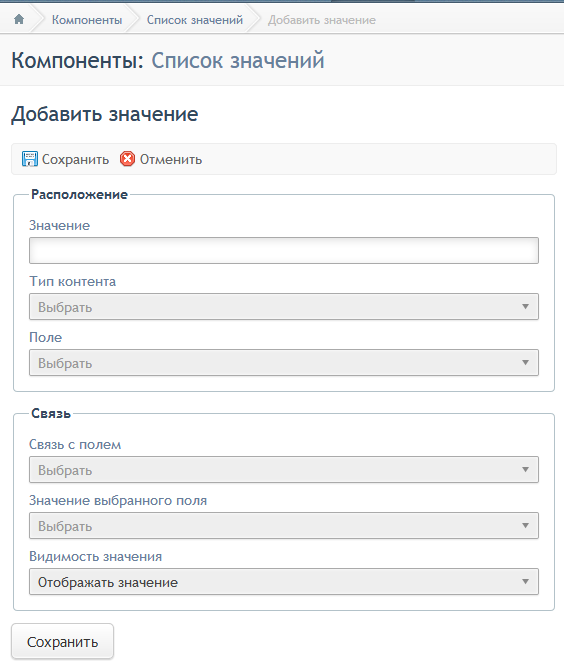Open the Видимость значения dropdown
This screenshot has height=670, width=564.
tap(284, 582)
